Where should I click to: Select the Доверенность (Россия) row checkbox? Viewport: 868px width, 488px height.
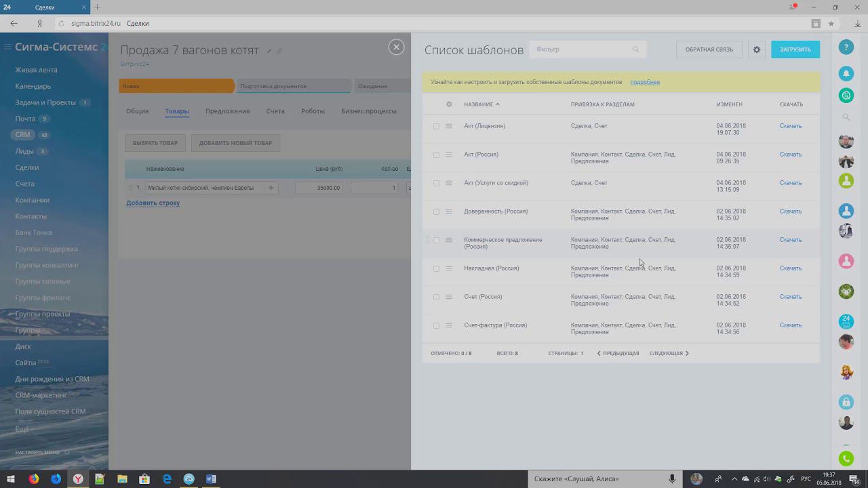pos(436,211)
